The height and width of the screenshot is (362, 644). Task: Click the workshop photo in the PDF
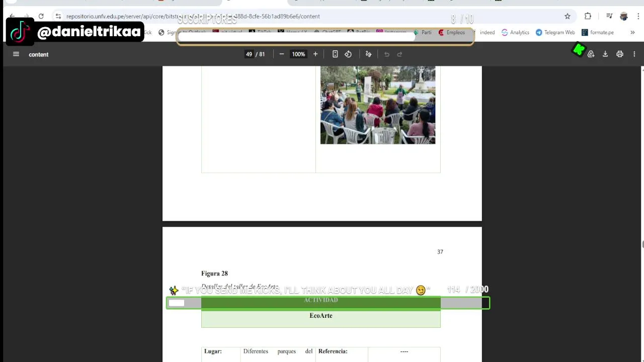pos(378,105)
